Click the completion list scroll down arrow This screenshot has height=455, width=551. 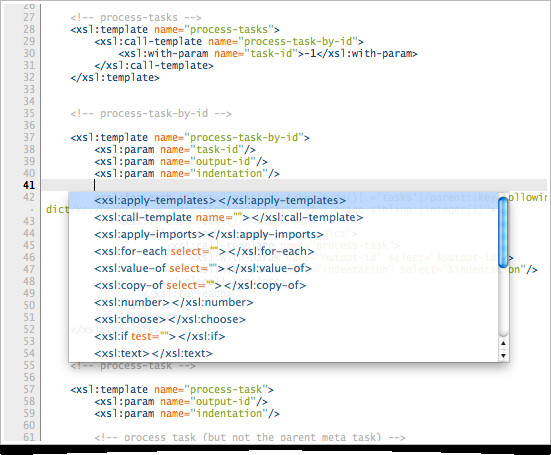(503, 356)
